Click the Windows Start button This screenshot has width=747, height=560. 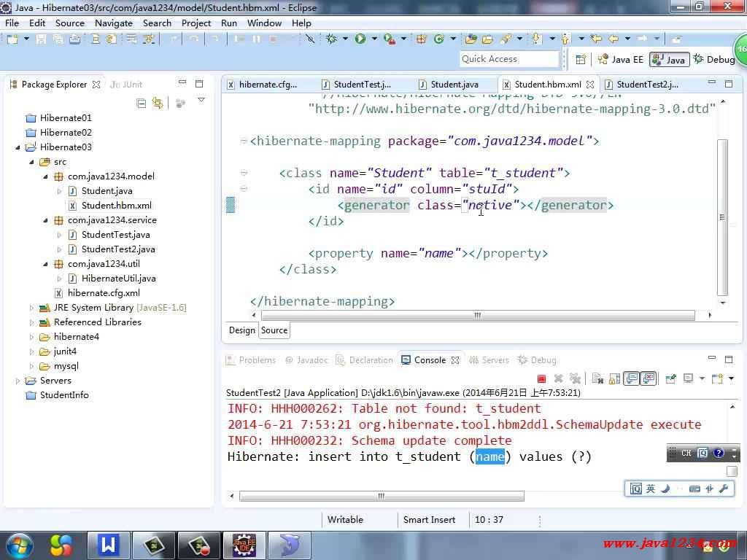(19, 545)
